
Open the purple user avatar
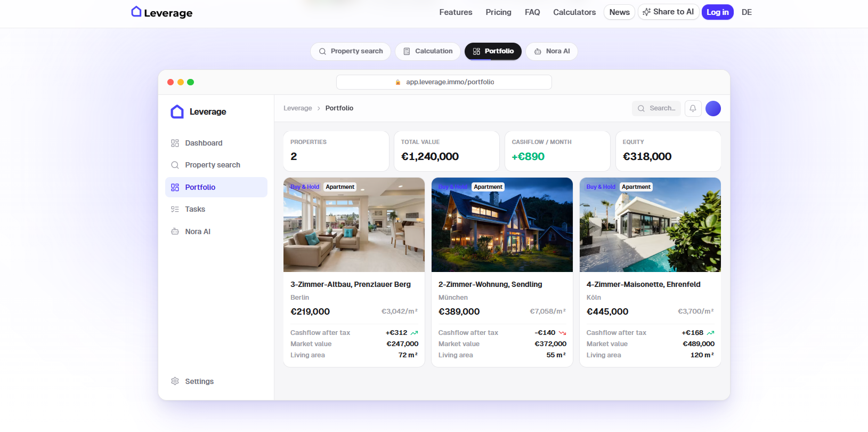(713, 108)
